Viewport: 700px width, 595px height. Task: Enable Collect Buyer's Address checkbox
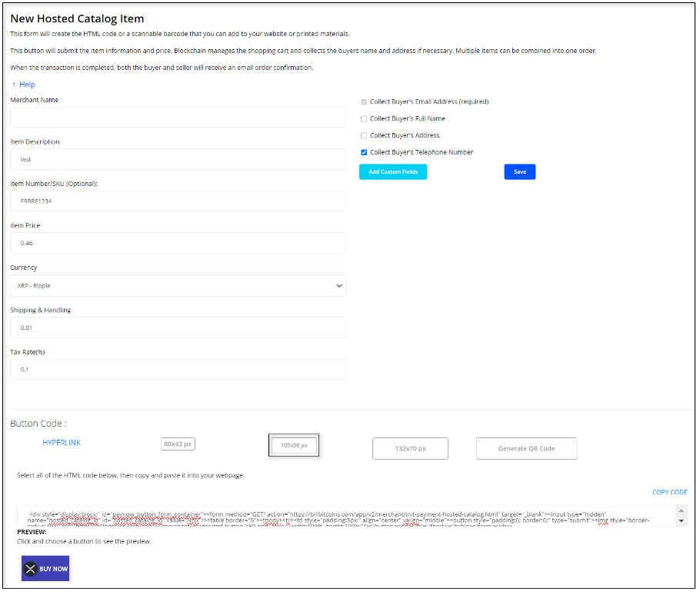click(x=364, y=135)
